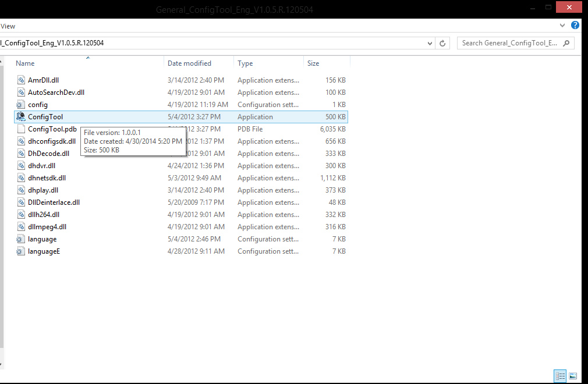
Task: Select the AmrDll.dll file name
Action: 43,80
